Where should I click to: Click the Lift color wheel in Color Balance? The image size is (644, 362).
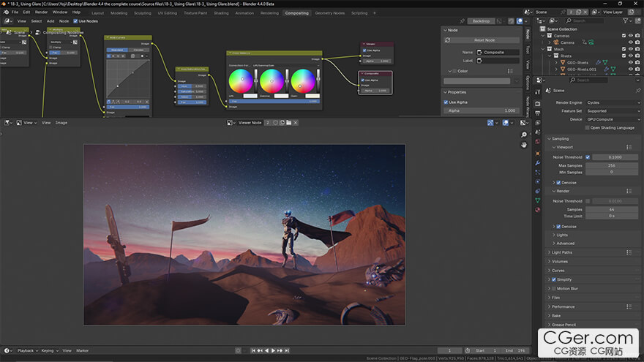(241, 81)
